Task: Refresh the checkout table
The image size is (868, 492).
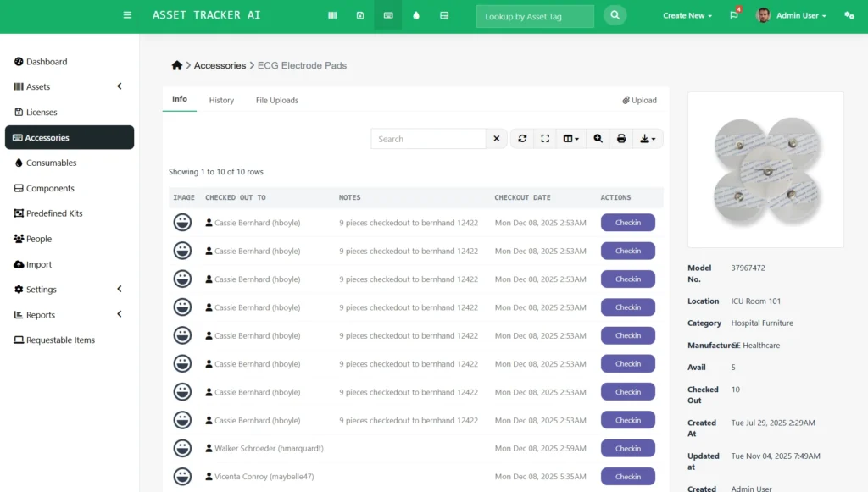Action: (x=522, y=139)
